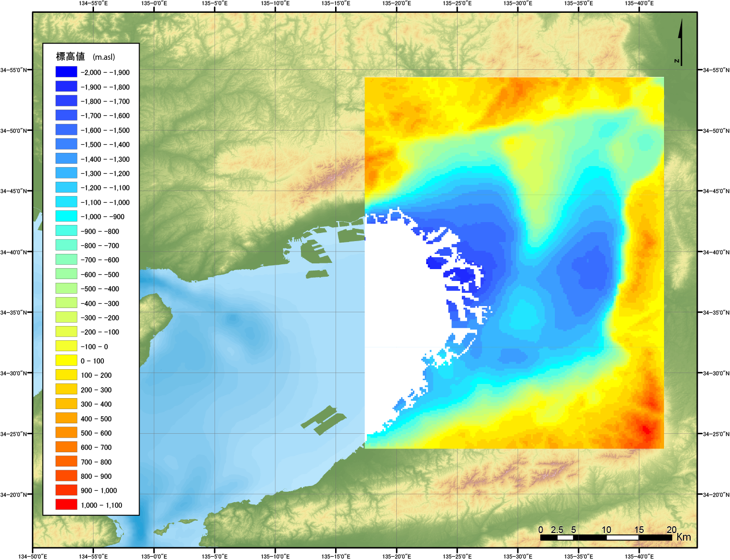Image resolution: width=730 pixels, height=560 pixels.
Task: Click the 標高値 legend title
Action: tap(70, 56)
